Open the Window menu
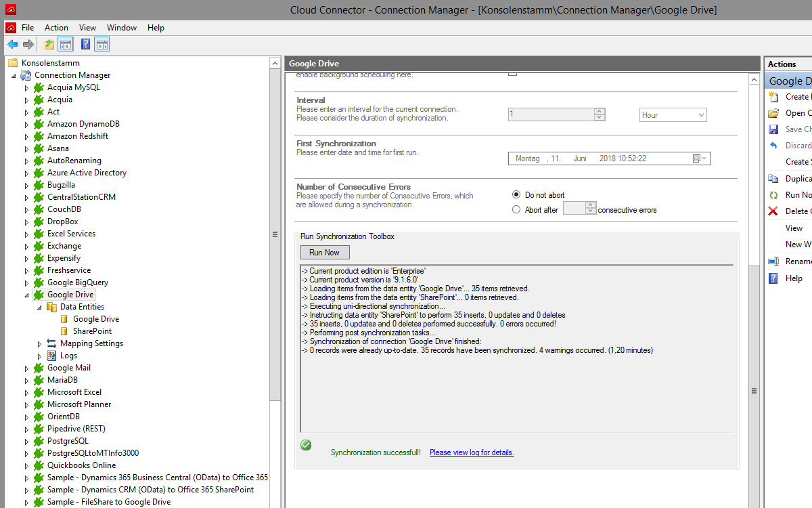The width and height of the screenshot is (812, 508). 122,28
